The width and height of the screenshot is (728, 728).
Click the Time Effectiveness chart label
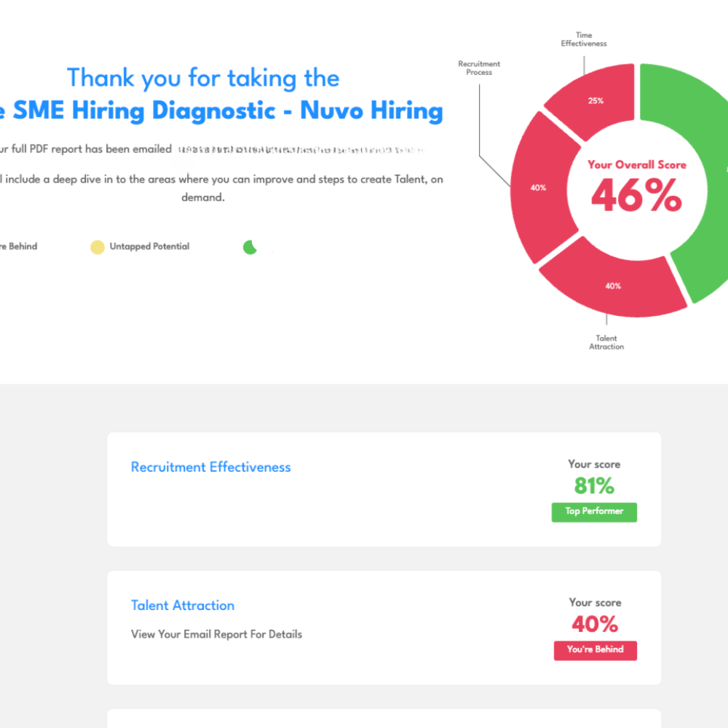(x=583, y=39)
